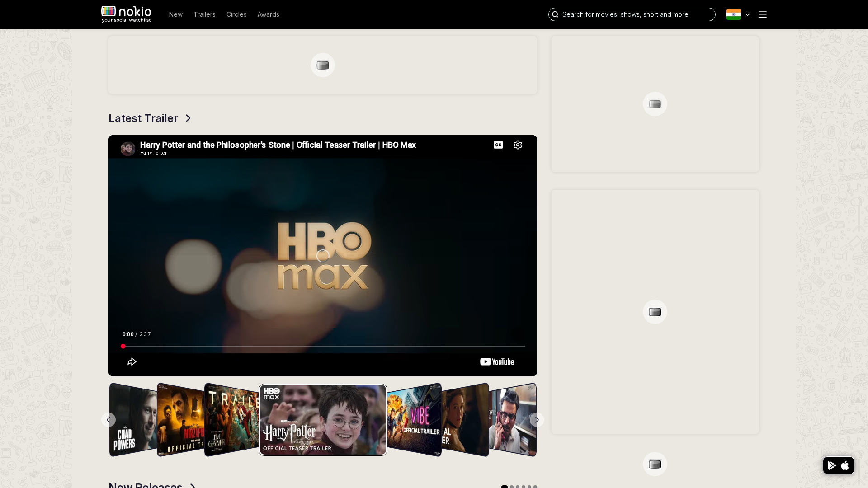Select the India flag country icon
The image size is (868, 488).
click(x=733, y=14)
